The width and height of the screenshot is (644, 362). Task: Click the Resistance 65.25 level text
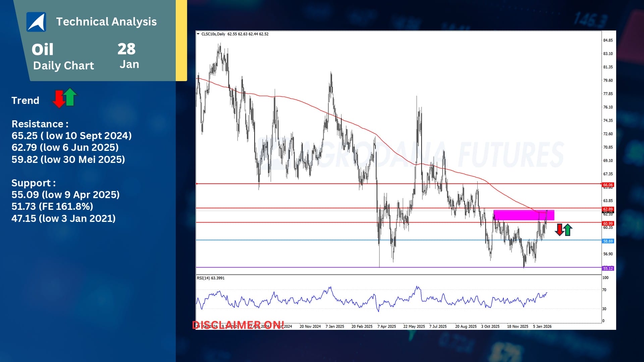[71, 136]
